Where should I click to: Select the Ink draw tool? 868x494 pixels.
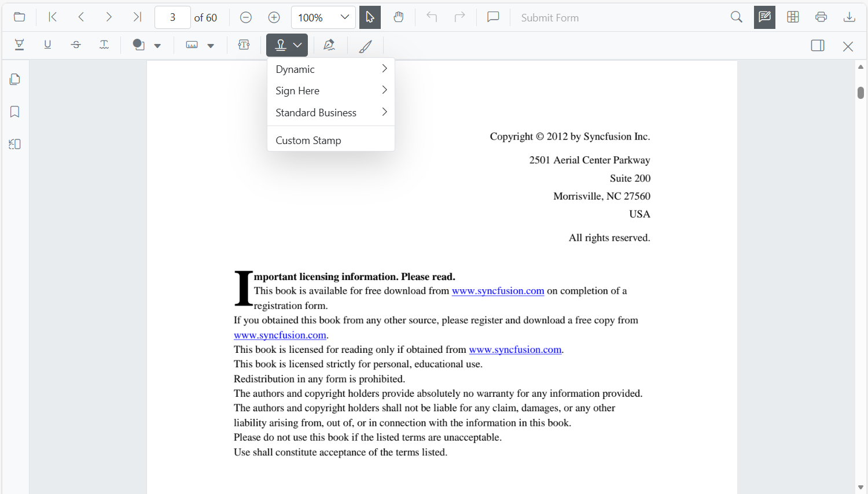pos(365,45)
